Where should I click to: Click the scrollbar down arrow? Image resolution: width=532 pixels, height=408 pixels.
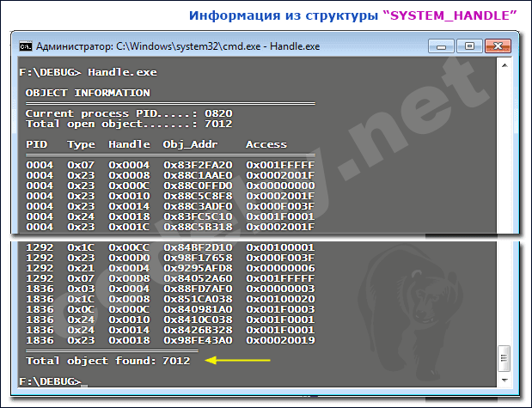[x=504, y=381]
